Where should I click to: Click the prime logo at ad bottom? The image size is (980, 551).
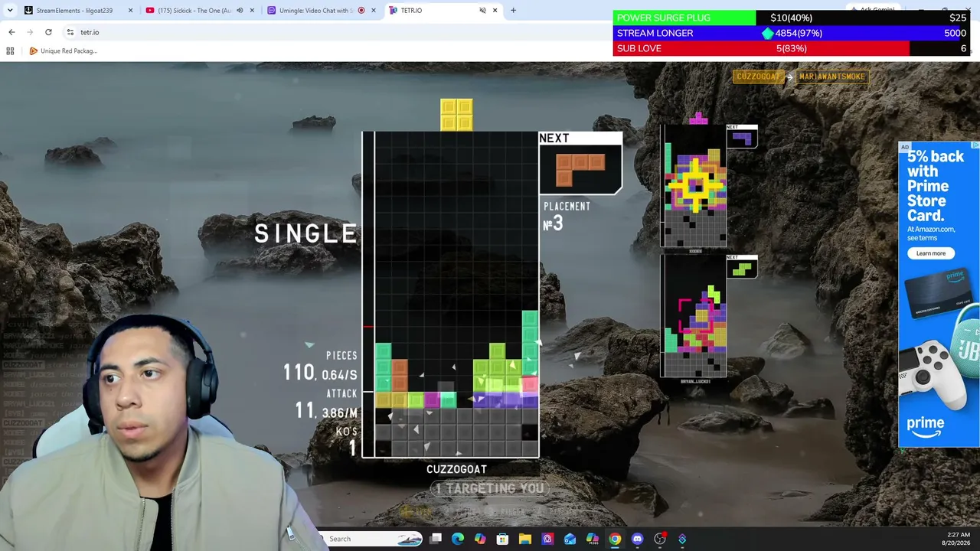click(x=926, y=425)
